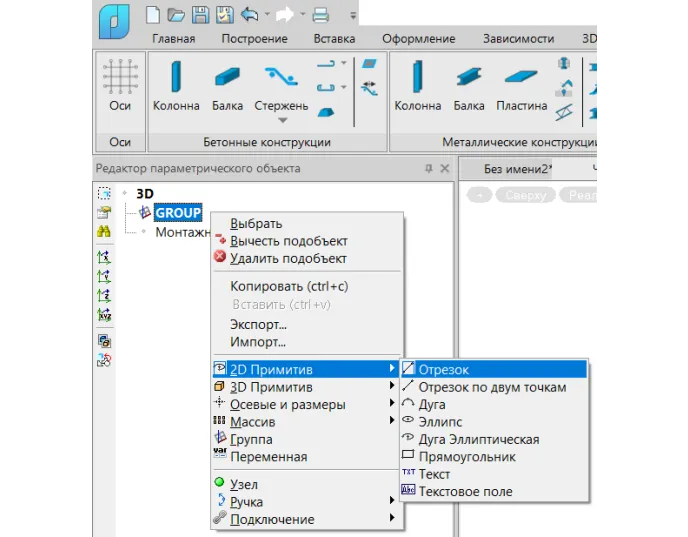Click the Оси grid axes icon
Viewport: 688px width, 537px height.
point(120,76)
